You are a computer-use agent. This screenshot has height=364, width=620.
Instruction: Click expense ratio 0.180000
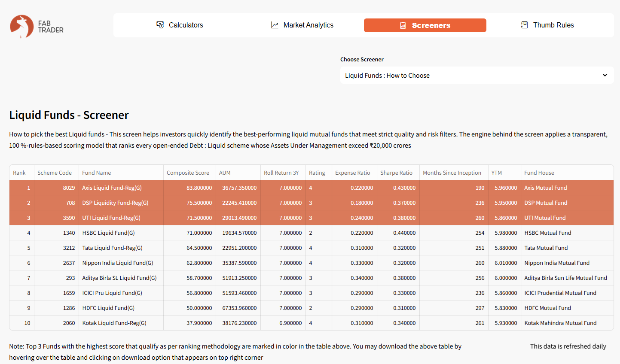354,203
